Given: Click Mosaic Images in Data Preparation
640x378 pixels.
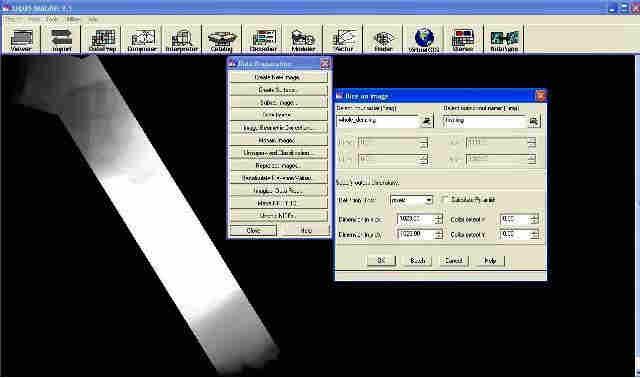Looking at the screenshot, I should click(x=278, y=140).
